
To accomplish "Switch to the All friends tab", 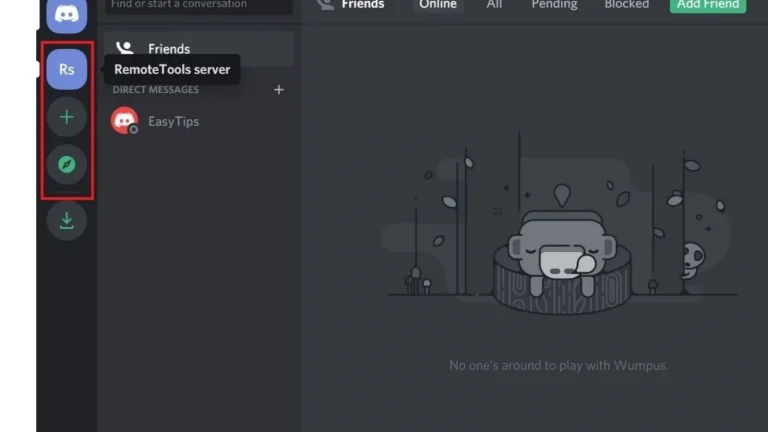I will (x=494, y=5).
